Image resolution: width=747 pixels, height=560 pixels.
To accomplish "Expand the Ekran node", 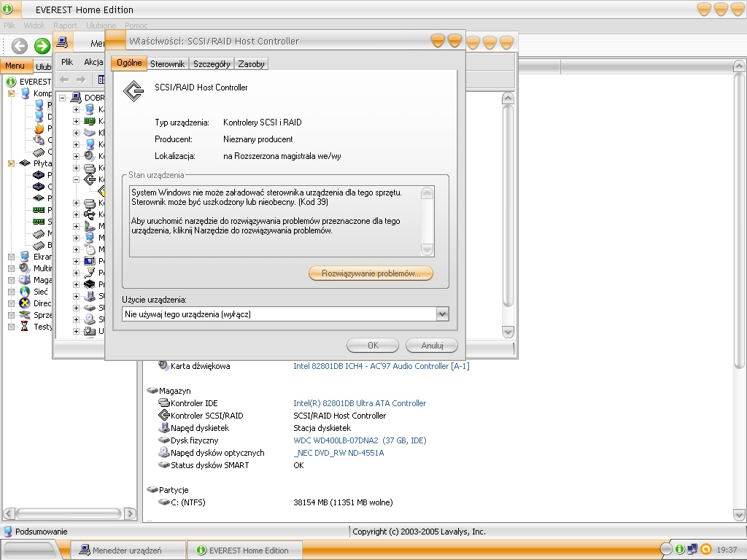I will point(11,257).
